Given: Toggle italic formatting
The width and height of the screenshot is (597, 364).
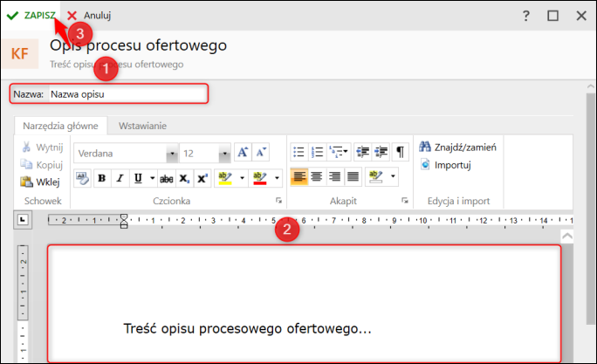Looking at the screenshot, I should click(120, 178).
